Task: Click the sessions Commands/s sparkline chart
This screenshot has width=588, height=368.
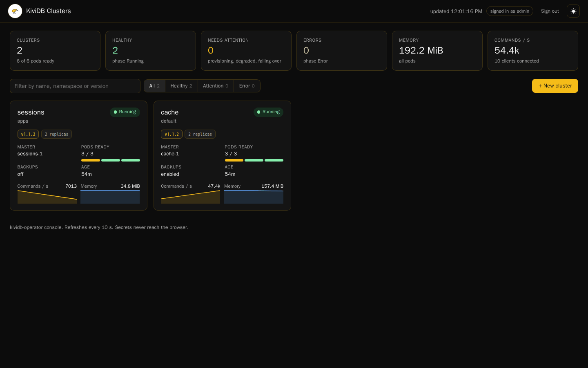Action: [x=47, y=197]
